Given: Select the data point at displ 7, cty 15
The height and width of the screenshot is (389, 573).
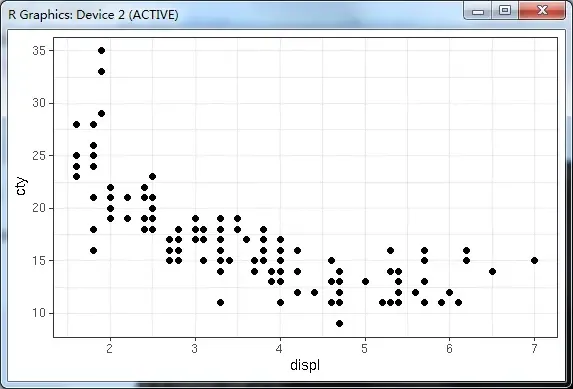Looking at the screenshot, I should click(534, 261).
